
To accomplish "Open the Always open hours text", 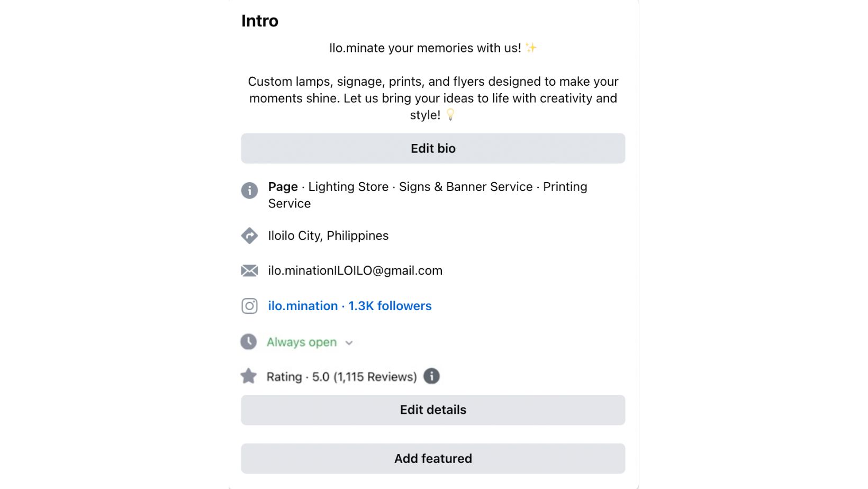I will (302, 342).
